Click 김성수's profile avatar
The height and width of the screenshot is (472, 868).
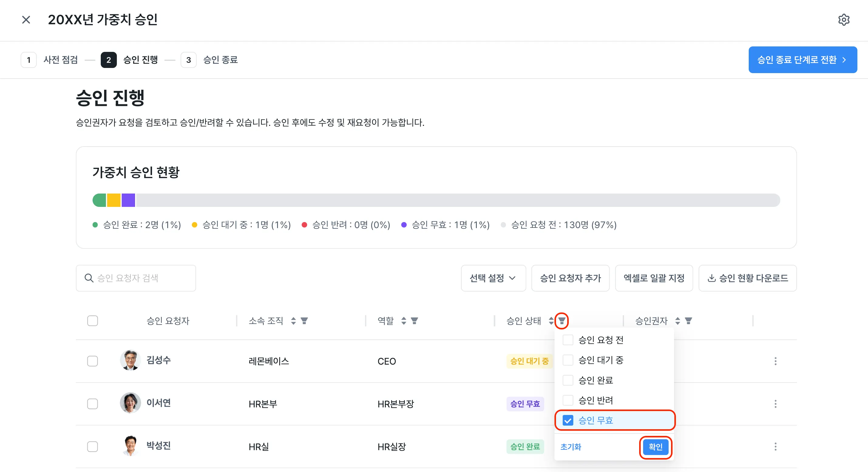[131, 360]
